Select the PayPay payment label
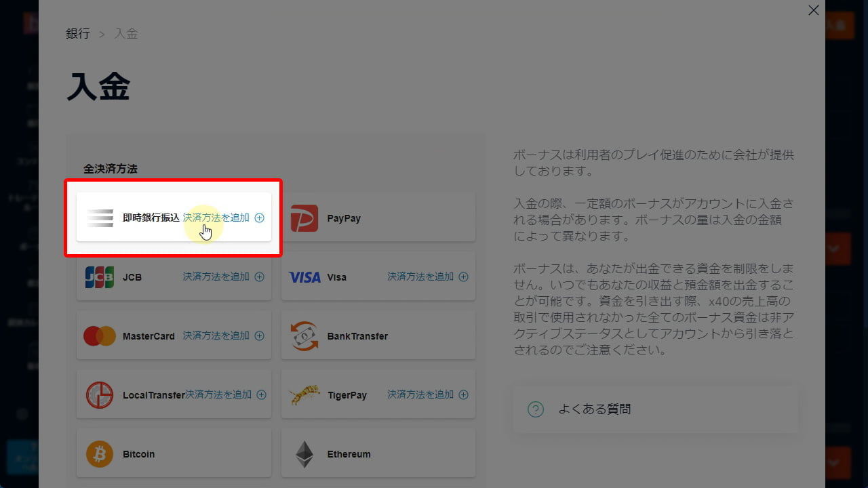Viewport: 868px width, 488px height. click(344, 218)
